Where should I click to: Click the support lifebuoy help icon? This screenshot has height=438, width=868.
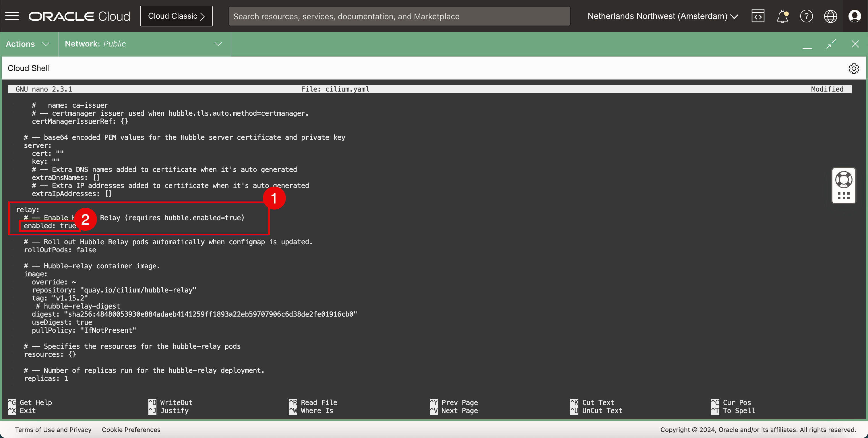point(844,180)
